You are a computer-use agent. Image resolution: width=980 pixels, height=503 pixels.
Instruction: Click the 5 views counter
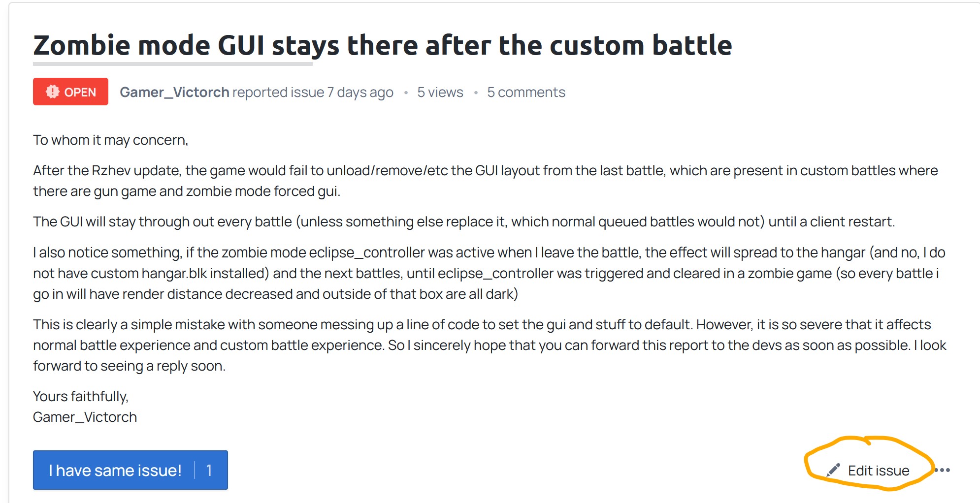(x=440, y=92)
